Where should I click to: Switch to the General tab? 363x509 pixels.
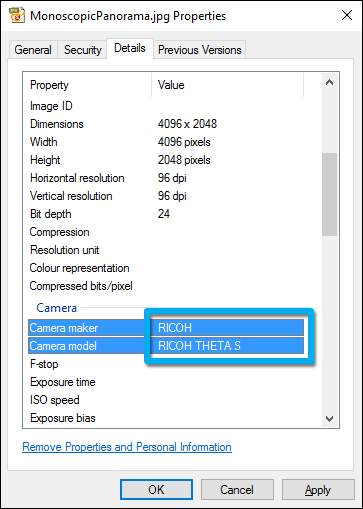pyautogui.click(x=33, y=50)
